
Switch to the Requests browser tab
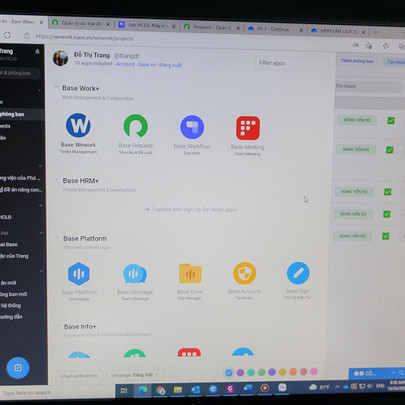point(212,27)
